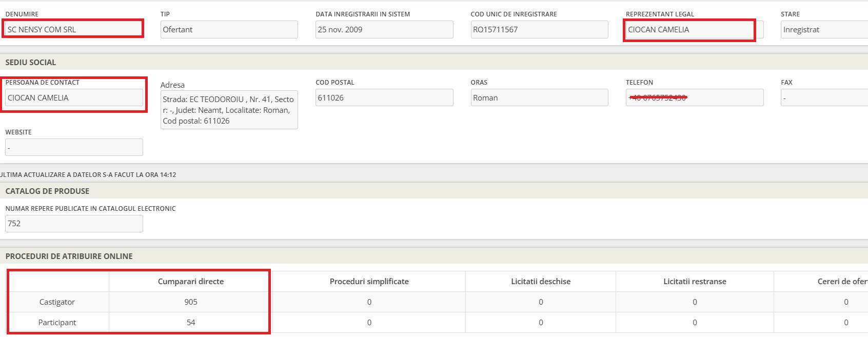Click the Adresa text box
This screenshot has height=337, width=868.
coord(229,110)
